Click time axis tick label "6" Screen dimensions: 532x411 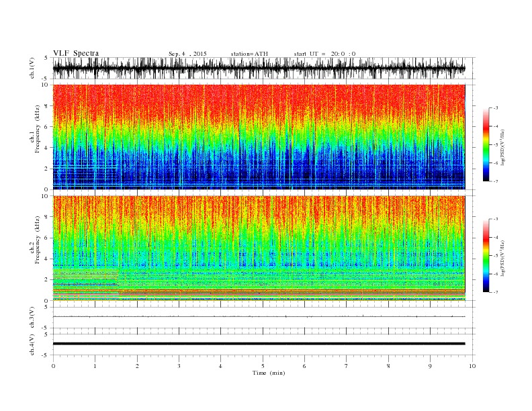[x=304, y=366]
